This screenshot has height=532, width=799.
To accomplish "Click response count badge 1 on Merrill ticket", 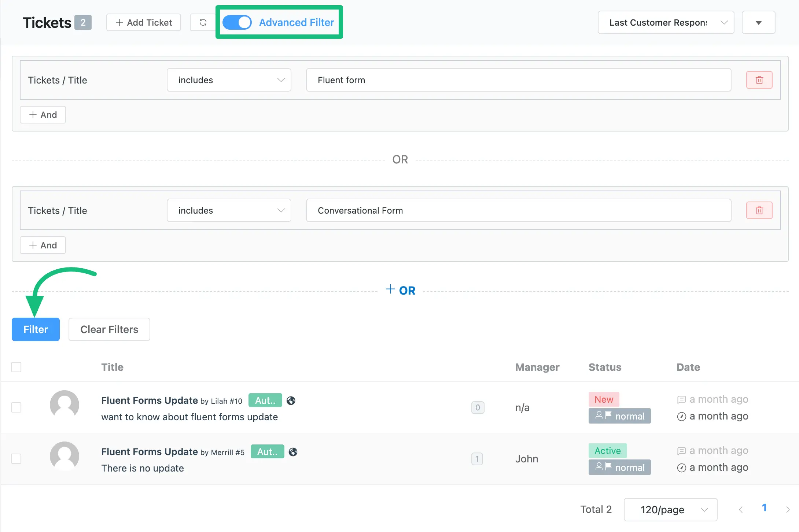I will (x=477, y=459).
